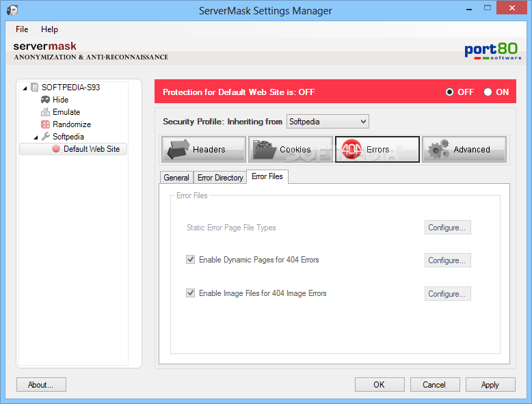Screen dimensions: 532x404
Task: Click the Hide profile mask icon
Action: (45, 100)
